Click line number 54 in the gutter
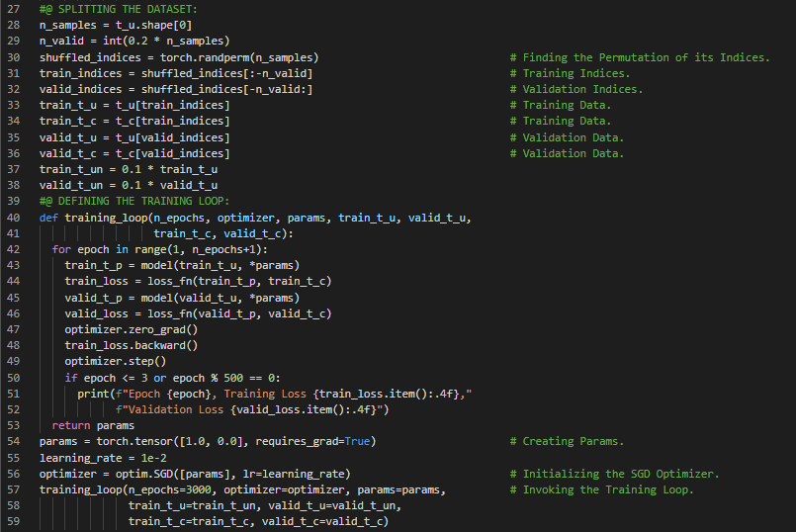796x532 pixels. tap(13, 441)
